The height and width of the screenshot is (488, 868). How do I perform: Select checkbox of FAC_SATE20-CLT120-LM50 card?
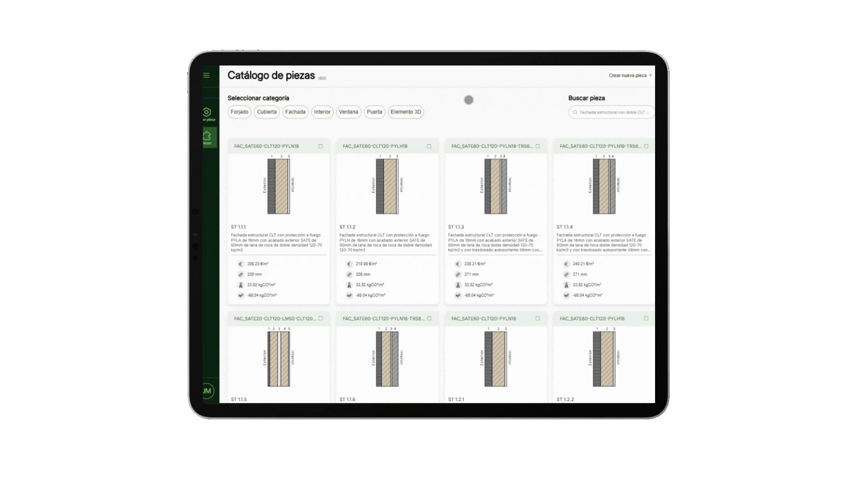point(321,319)
